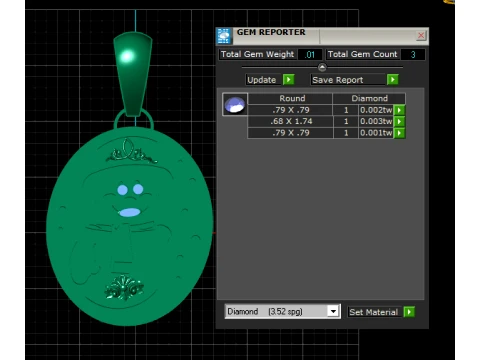The height and width of the screenshot is (360, 480).
Task: Click the left blue eye gem on pendant
Action: (122, 190)
